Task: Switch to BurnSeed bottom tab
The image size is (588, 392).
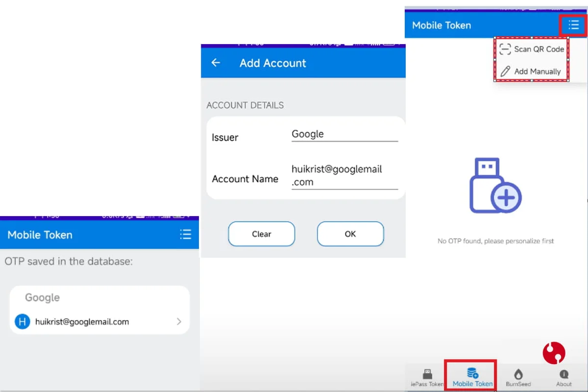Action: 518,377
